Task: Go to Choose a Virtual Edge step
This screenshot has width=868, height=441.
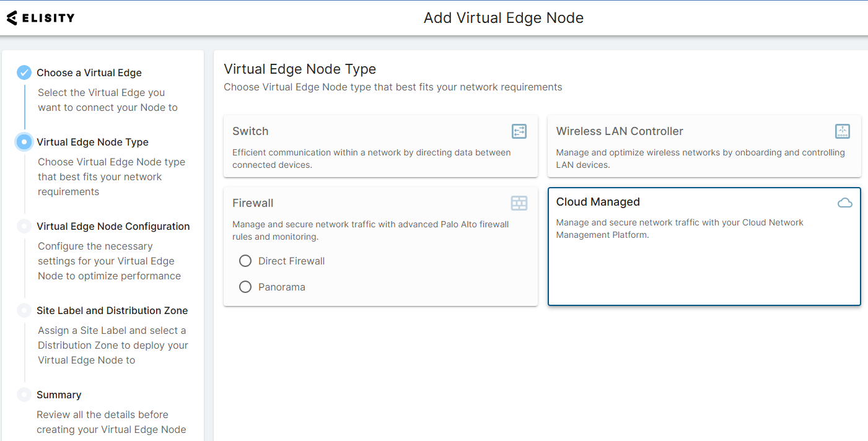Action: (x=89, y=72)
